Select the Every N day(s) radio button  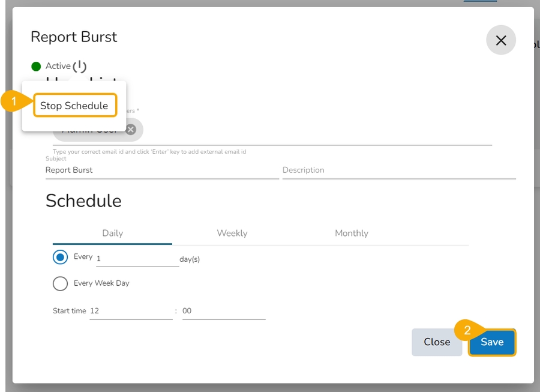click(60, 258)
